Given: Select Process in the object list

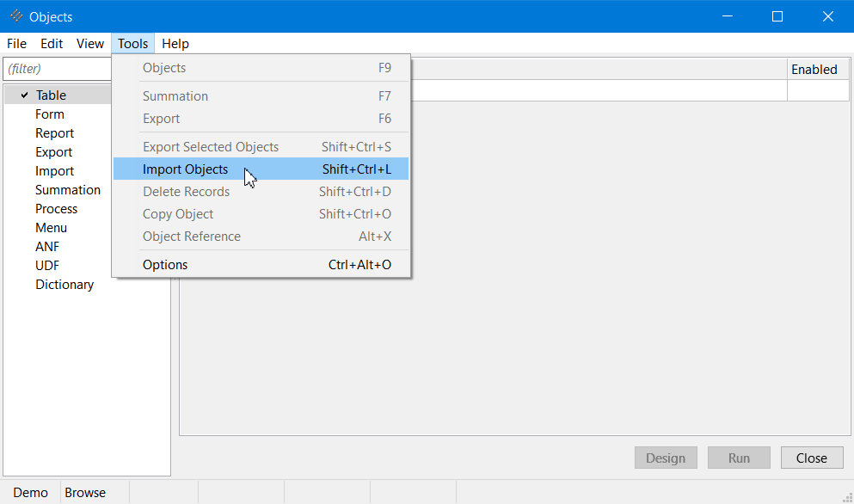Looking at the screenshot, I should 56,209.
